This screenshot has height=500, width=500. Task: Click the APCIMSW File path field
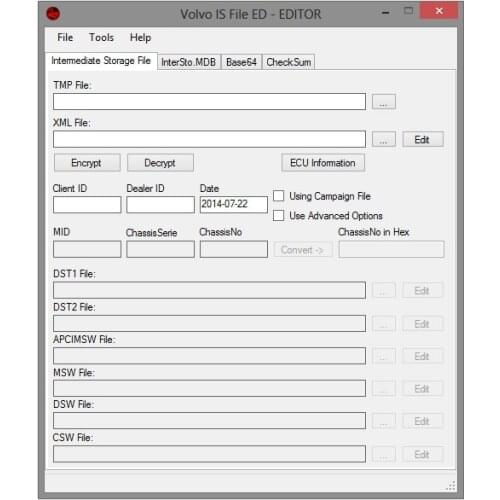(x=209, y=356)
